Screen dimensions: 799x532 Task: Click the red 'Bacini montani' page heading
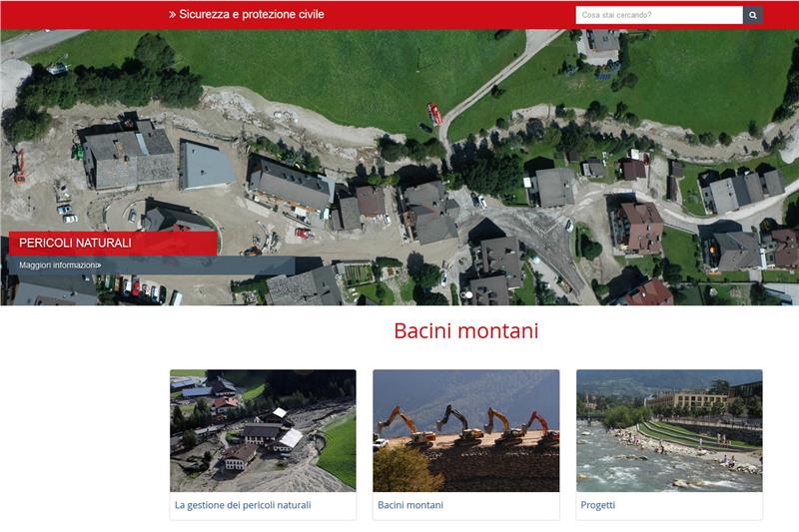tap(465, 331)
